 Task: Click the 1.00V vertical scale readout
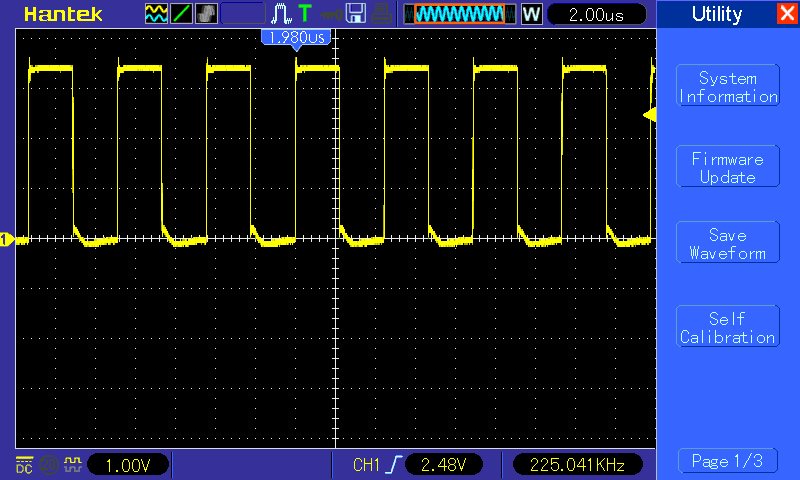[128, 465]
